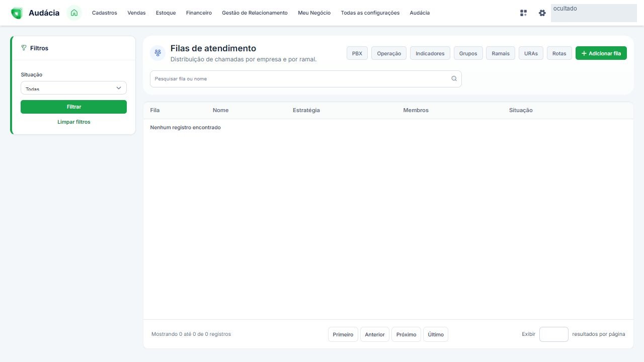Click the search magnifier icon
Viewport: 644px width, 362px height.
click(x=454, y=79)
